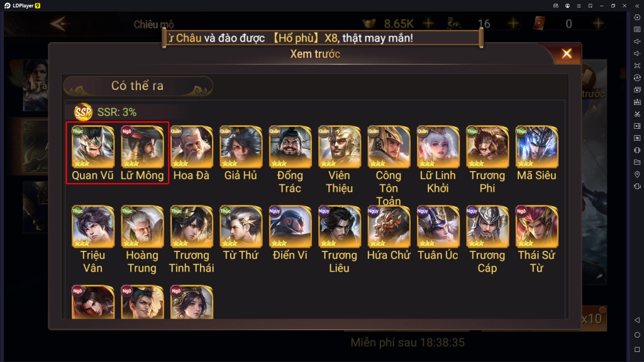Open the LDPlayer hamburger menu
Image resolution: width=644 pixels, height=362 pixels.
coord(579,6)
